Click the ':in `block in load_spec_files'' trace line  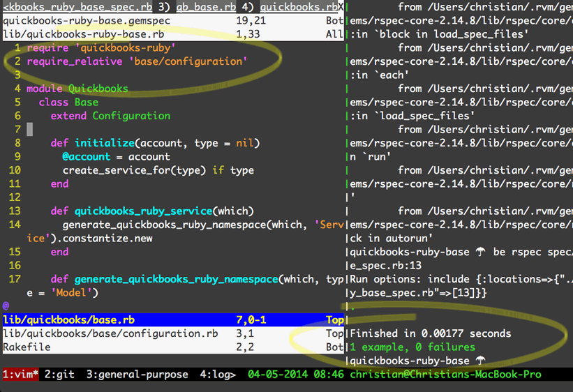pyautogui.click(x=439, y=34)
